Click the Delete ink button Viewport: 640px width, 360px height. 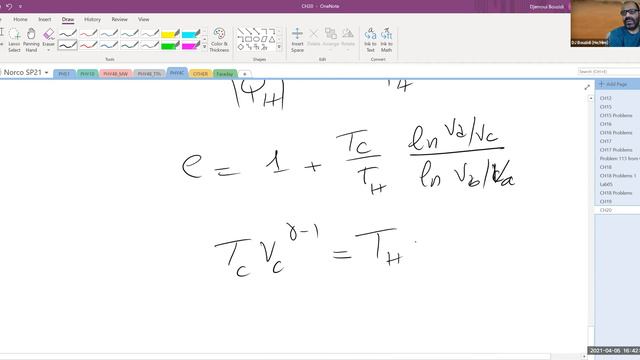313,37
